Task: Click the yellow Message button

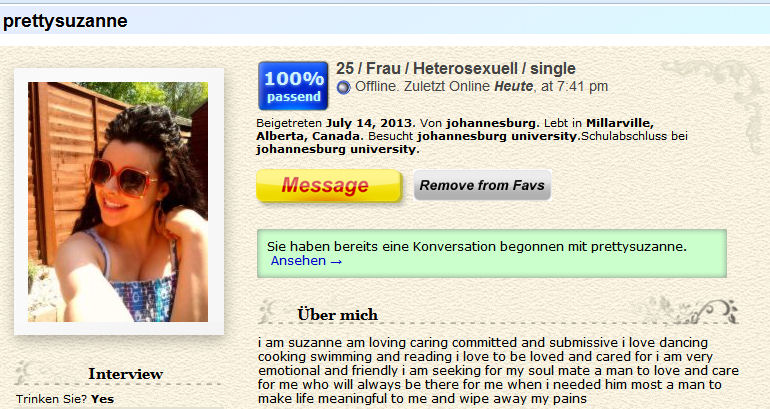Action: tap(329, 186)
